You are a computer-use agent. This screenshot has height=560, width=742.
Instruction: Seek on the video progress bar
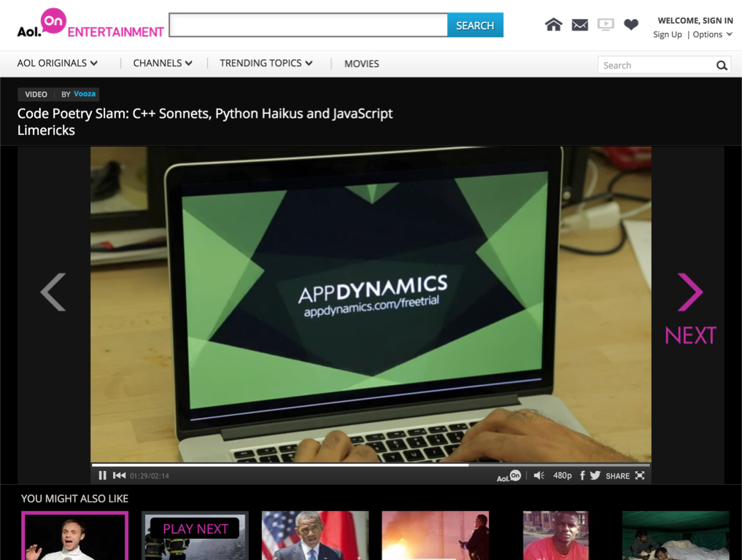[x=371, y=465]
